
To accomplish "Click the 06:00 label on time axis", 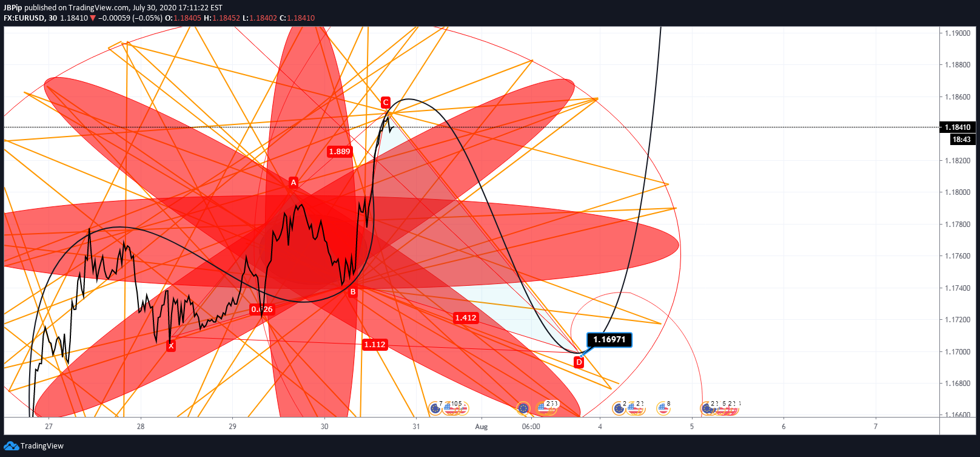I will pyautogui.click(x=531, y=427).
